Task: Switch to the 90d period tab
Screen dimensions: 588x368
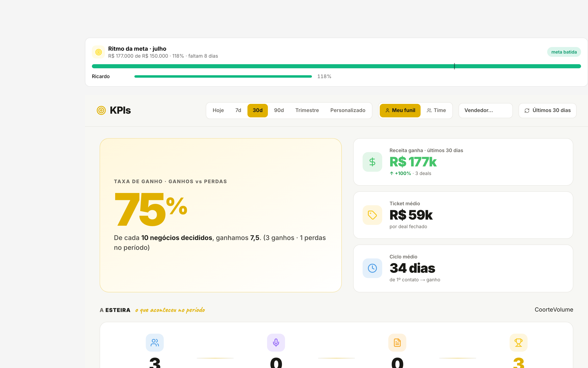Action: pos(279,110)
